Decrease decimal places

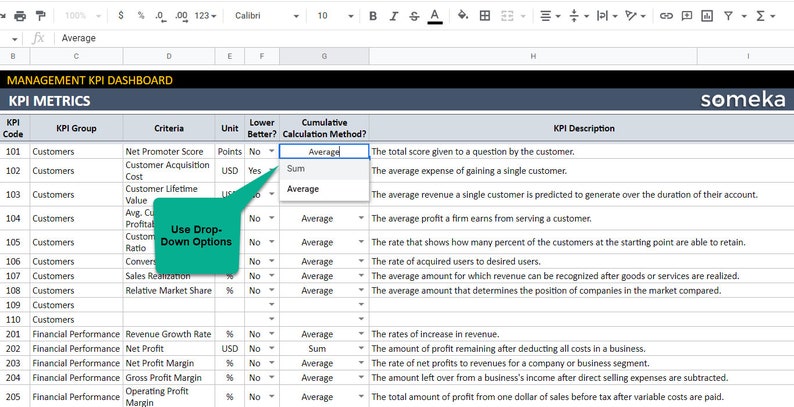tap(161, 16)
